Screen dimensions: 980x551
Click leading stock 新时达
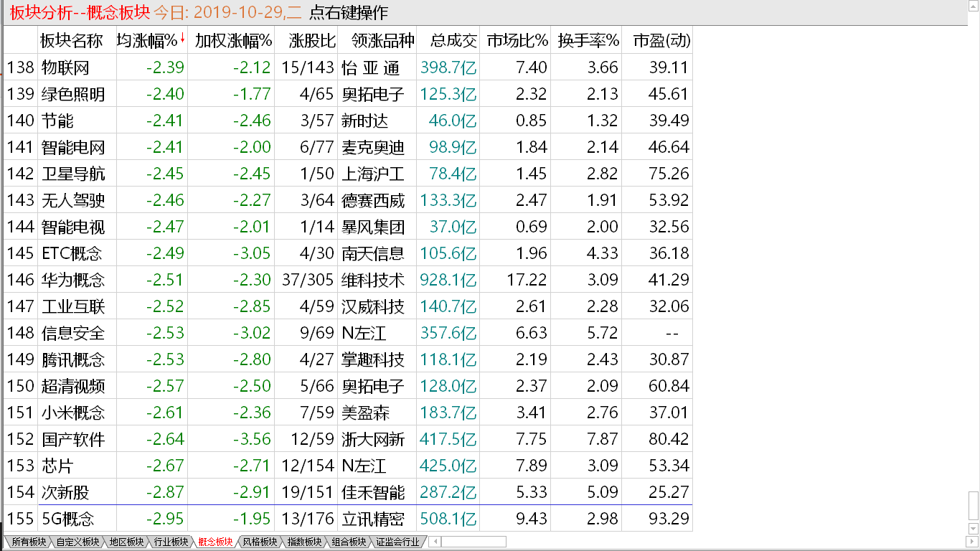tap(366, 121)
